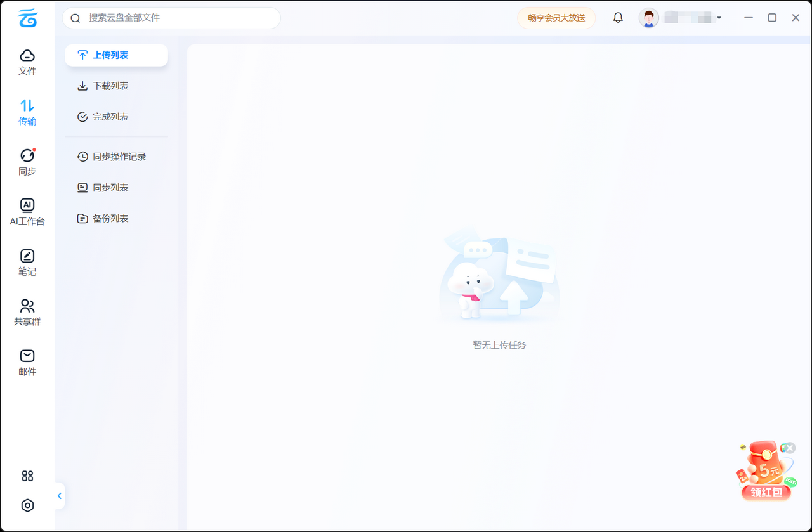Open the 同步操作记录 sync history

click(x=119, y=157)
